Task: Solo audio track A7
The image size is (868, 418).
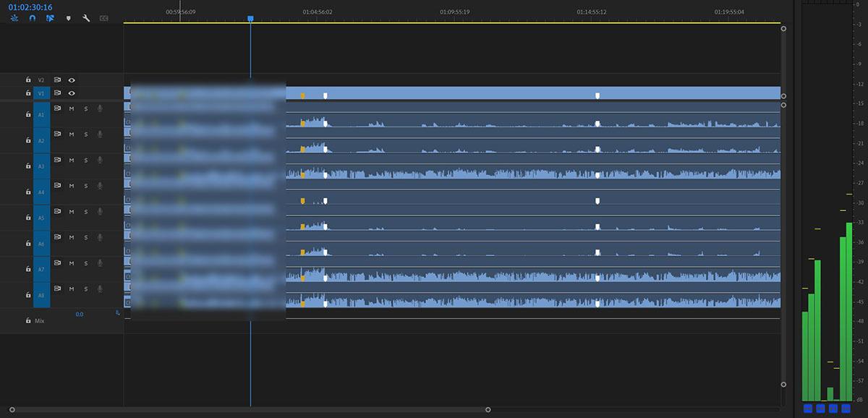Action: click(85, 263)
